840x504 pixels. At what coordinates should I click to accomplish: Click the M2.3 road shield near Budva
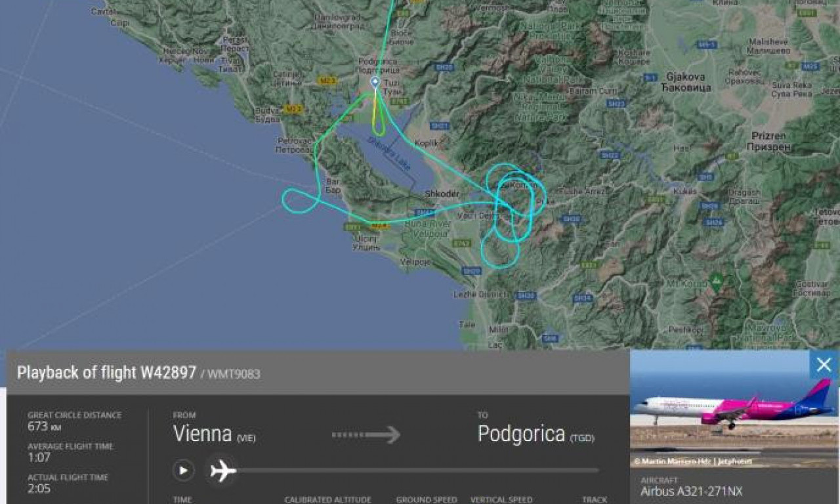293,108
